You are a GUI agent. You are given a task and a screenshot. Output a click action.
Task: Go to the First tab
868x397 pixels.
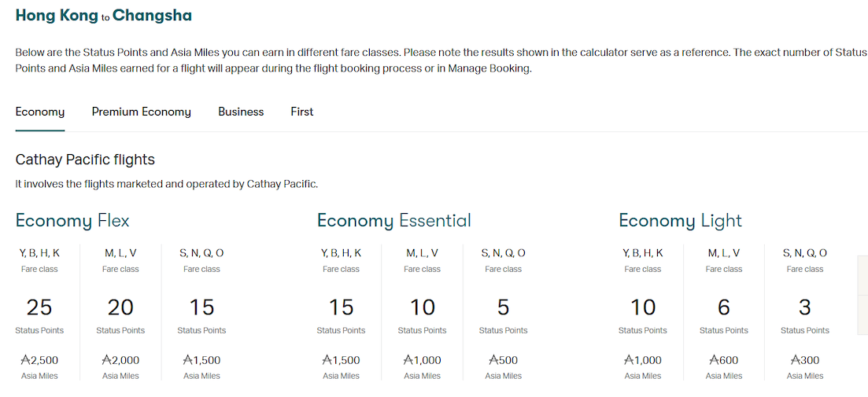tap(302, 112)
